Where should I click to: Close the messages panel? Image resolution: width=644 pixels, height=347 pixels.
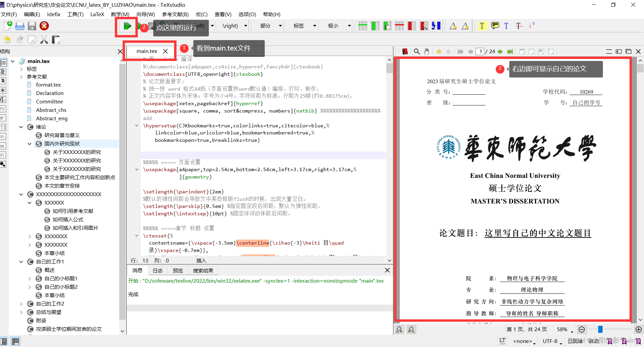(387, 270)
